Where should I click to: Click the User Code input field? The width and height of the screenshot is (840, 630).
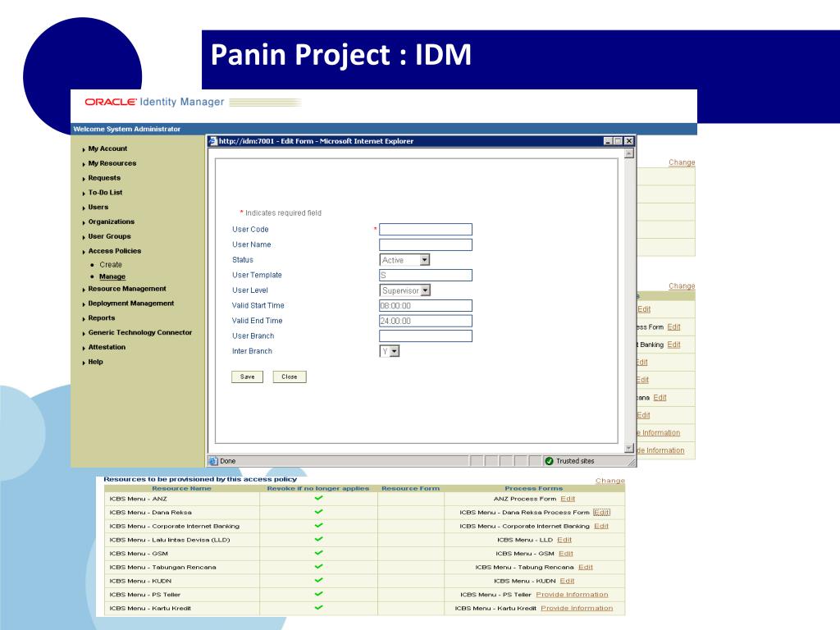pos(426,230)
